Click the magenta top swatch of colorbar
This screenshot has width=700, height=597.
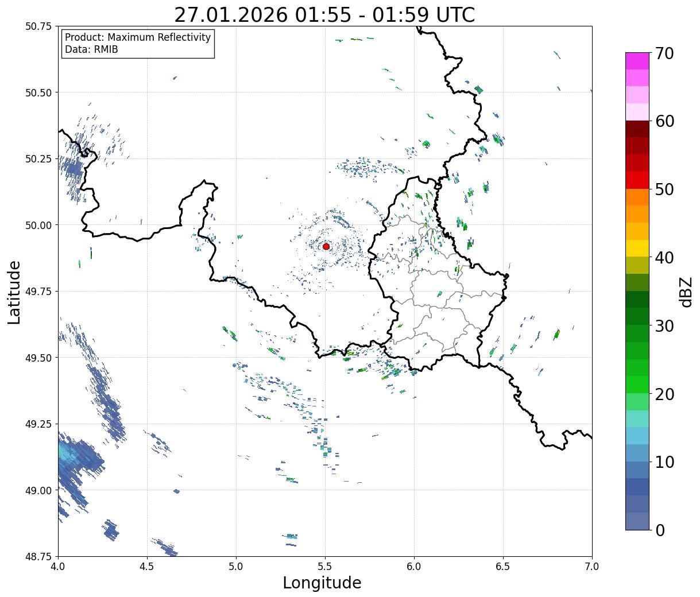637,61
